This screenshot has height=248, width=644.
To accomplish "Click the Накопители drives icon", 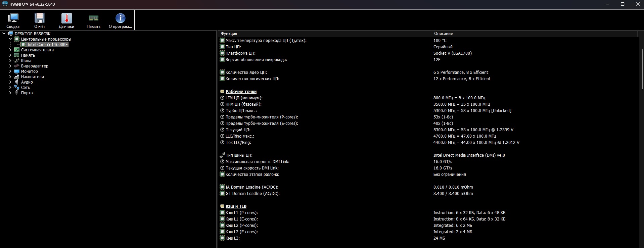I will click(17, 77).
